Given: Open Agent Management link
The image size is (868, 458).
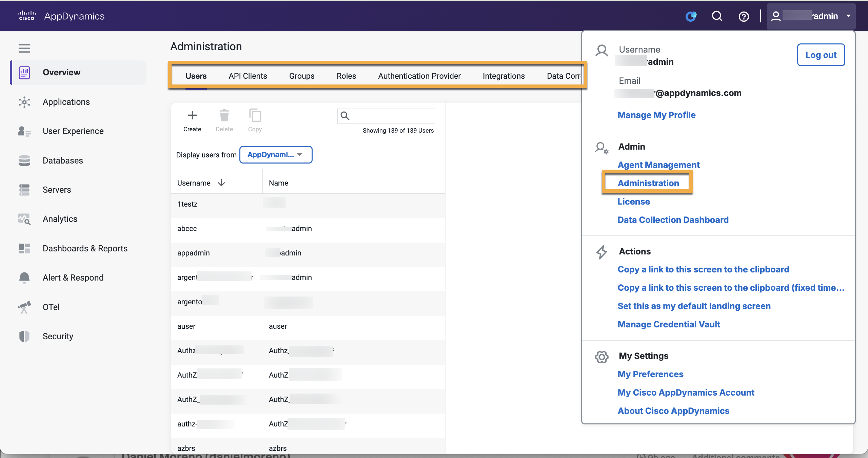Looking at the screenshot, I should click(x=658, y=165).
